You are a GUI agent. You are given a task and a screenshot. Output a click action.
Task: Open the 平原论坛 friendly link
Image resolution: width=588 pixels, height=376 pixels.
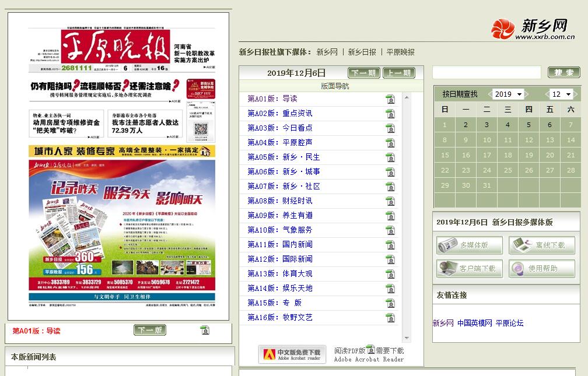tap(509, 323)
